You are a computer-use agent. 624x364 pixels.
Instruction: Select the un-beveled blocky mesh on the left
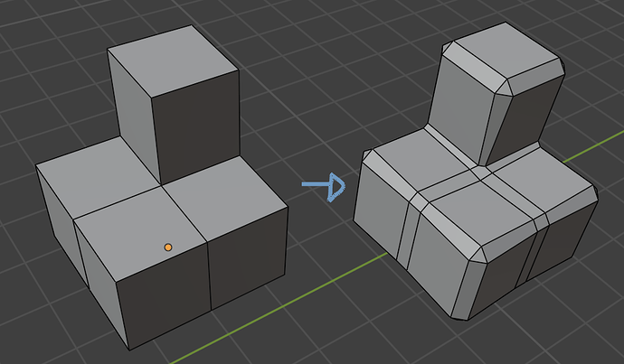point(162,188)
